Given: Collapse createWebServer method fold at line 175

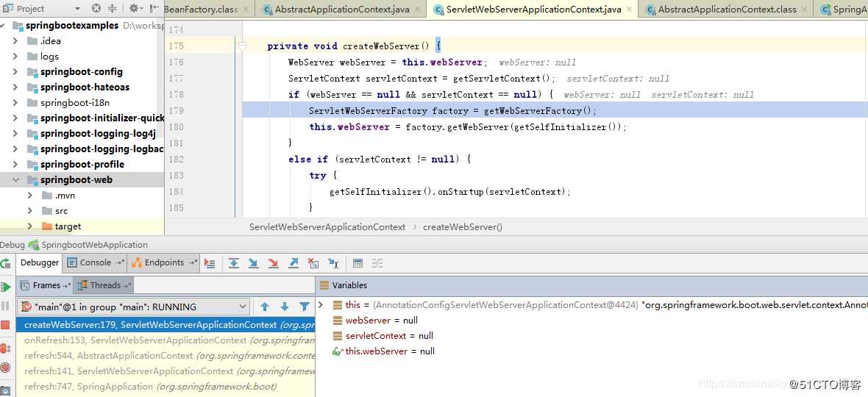Looking at the screenshot, I should pos(242,46).
